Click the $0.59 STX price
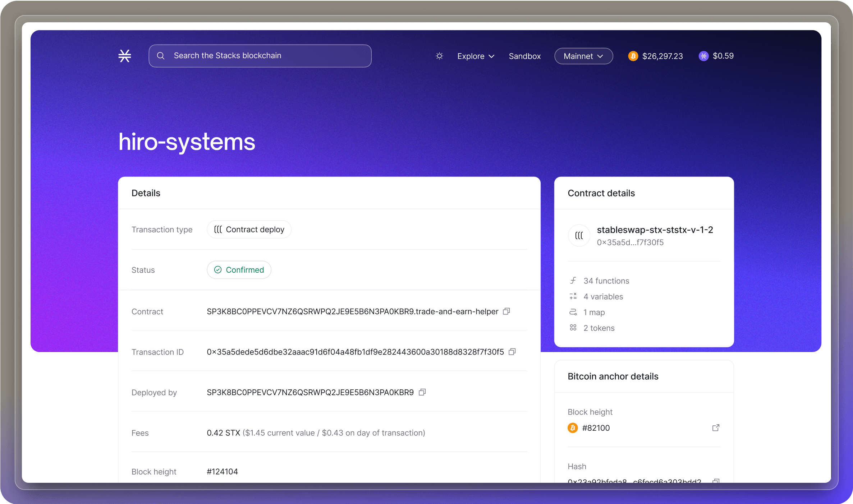 (723, 56)
